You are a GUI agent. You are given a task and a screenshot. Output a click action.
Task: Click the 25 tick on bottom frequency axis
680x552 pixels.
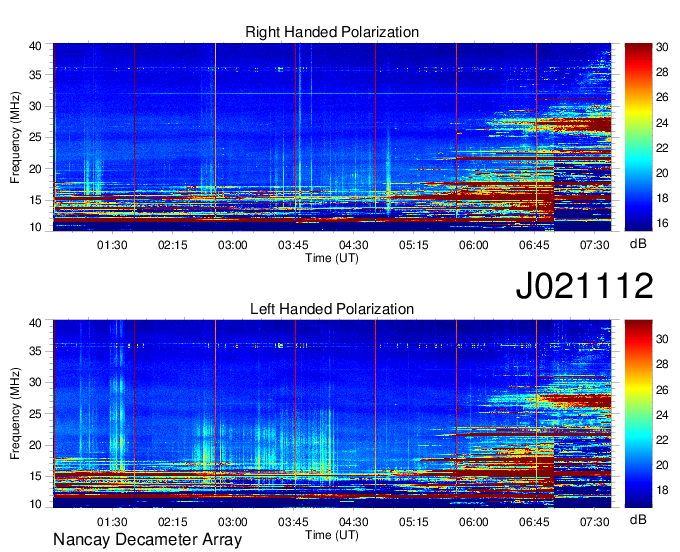(x=35, y=414)
